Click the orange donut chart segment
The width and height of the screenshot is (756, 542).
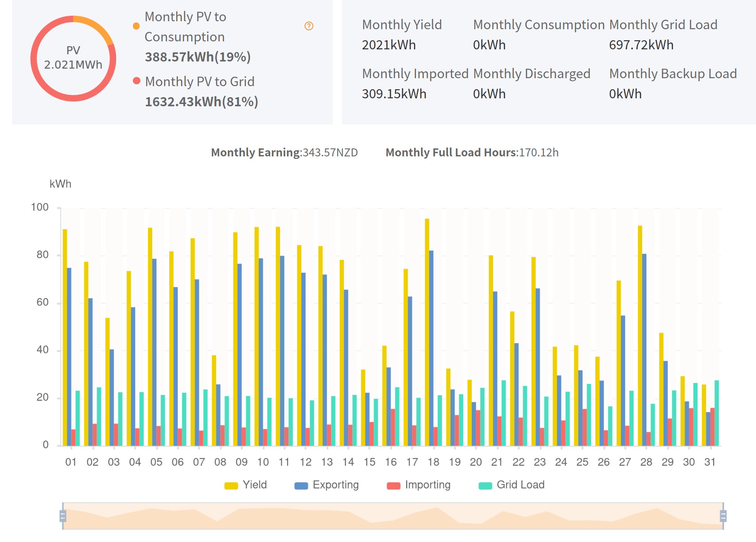point(95,25)
